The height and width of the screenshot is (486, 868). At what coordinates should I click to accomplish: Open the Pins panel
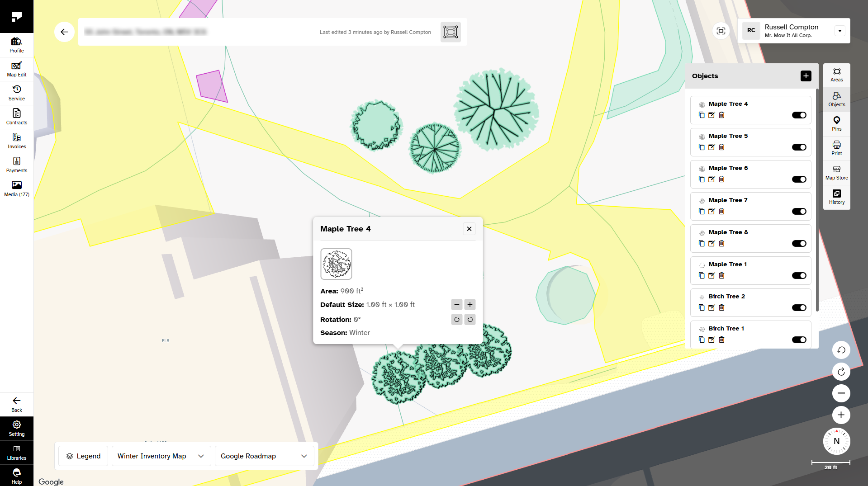pyautogui.click(x=836, y=123)
